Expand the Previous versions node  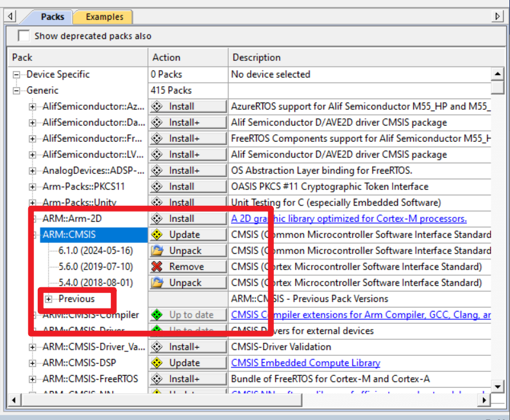(48, 299)
